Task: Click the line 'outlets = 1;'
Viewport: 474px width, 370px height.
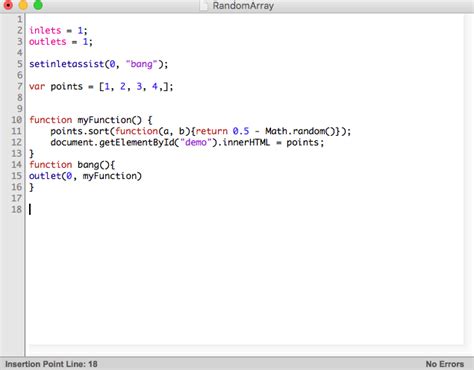Action: (61, 42)
